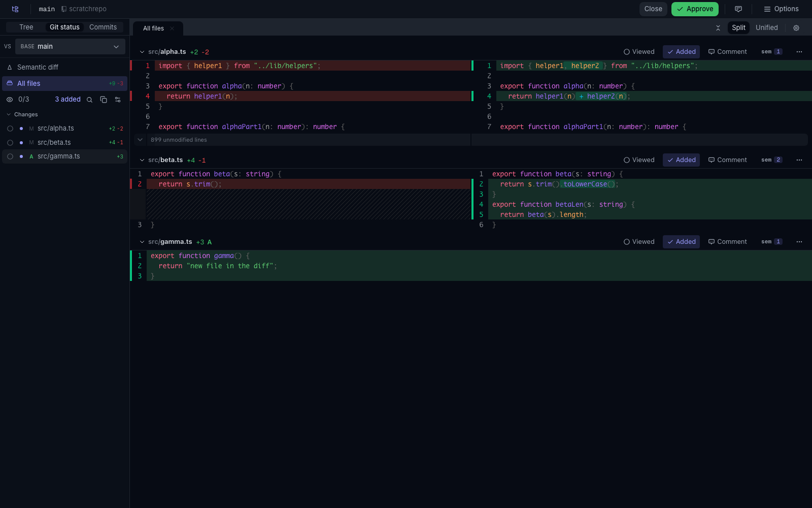Collapse the Changes section

(22, 115)
